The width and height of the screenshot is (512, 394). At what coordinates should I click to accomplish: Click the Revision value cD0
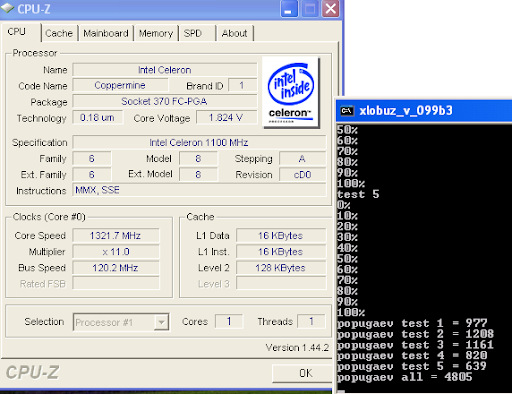(x=302, y=175)
